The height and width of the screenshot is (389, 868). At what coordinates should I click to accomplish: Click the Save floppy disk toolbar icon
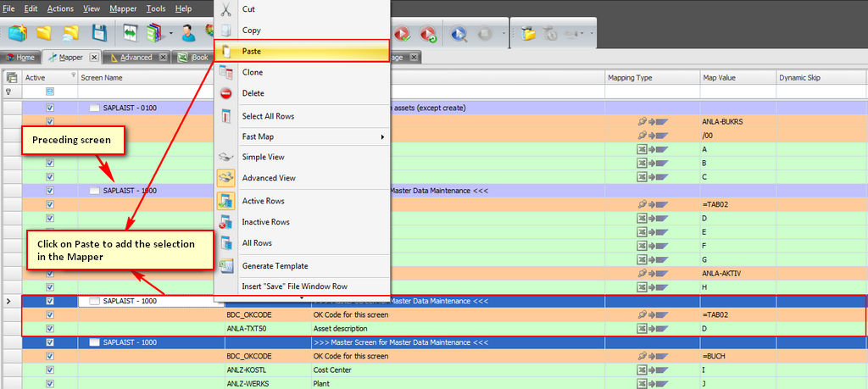[98, 34]
